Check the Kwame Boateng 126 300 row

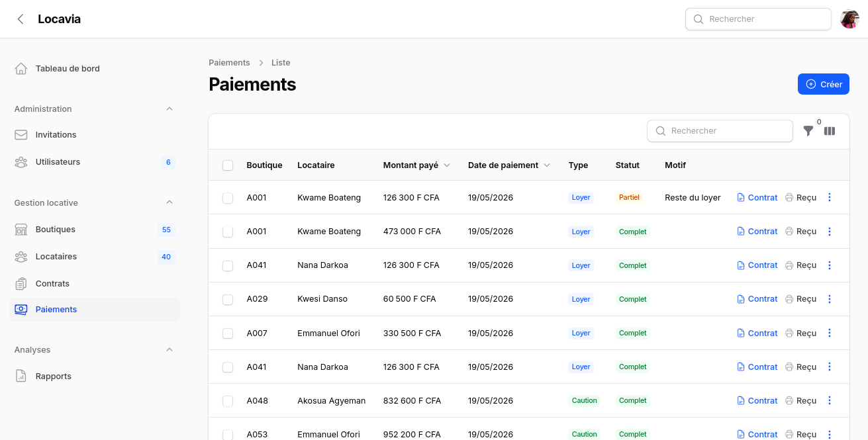(x=228, y=198)
